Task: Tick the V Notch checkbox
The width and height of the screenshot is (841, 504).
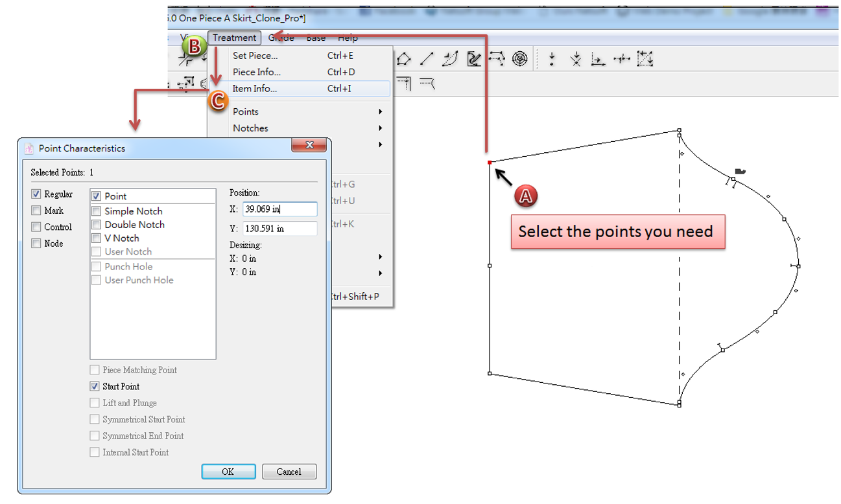Action: 97,238
